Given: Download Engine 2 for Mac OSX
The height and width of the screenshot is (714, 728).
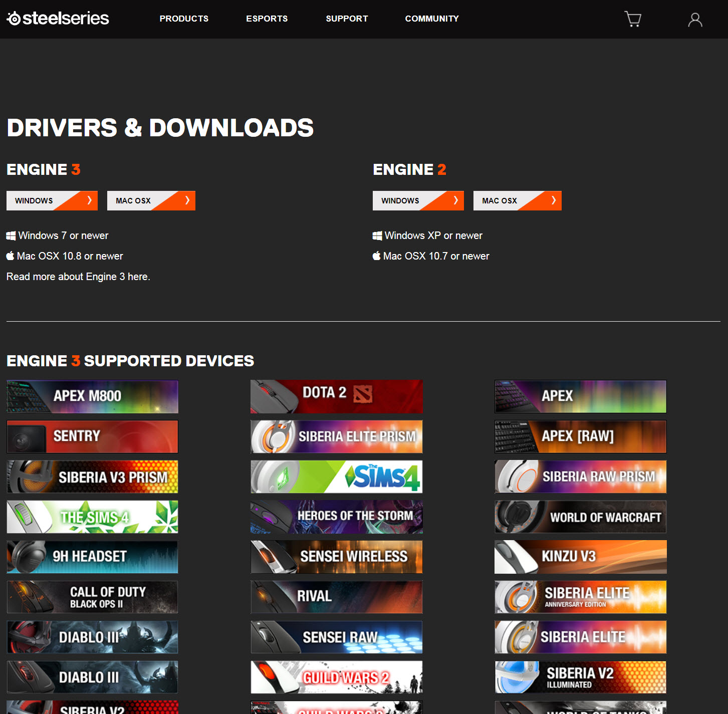Looking at the screenshot, I should coord(518,200).
